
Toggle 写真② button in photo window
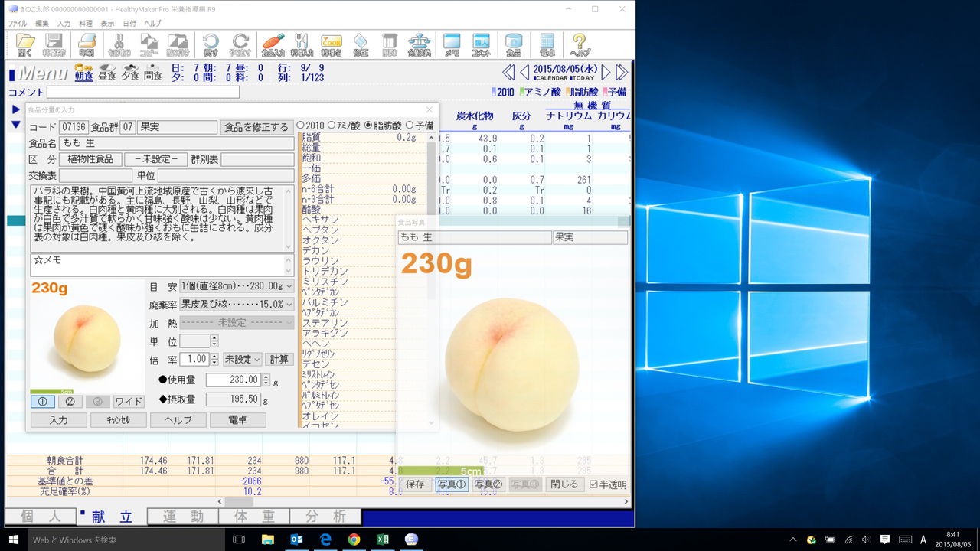(x=488, y=484)
